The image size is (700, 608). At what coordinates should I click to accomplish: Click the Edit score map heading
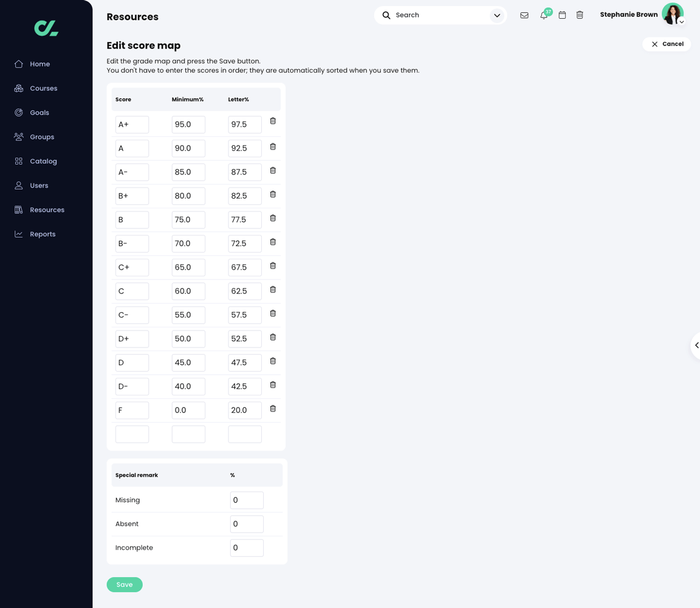[143, 46]
